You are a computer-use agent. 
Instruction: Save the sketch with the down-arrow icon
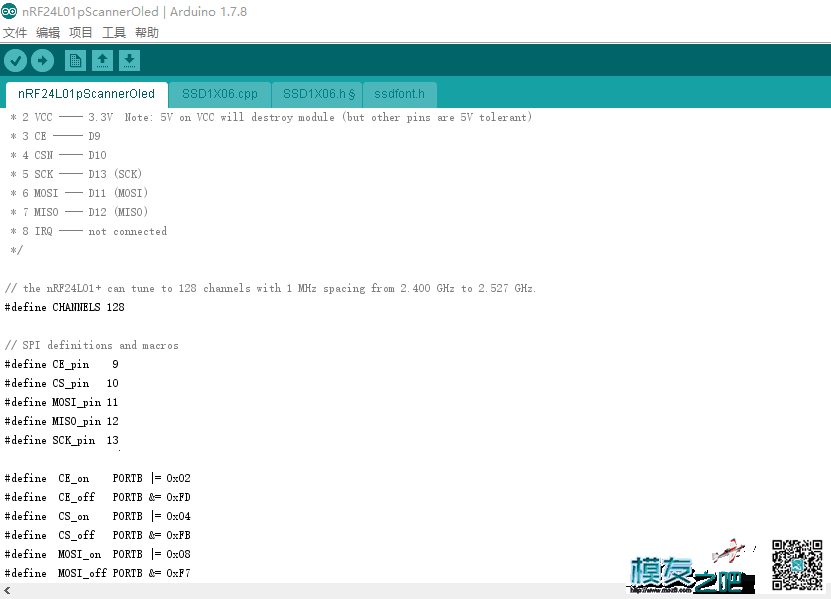click(129, 60)
